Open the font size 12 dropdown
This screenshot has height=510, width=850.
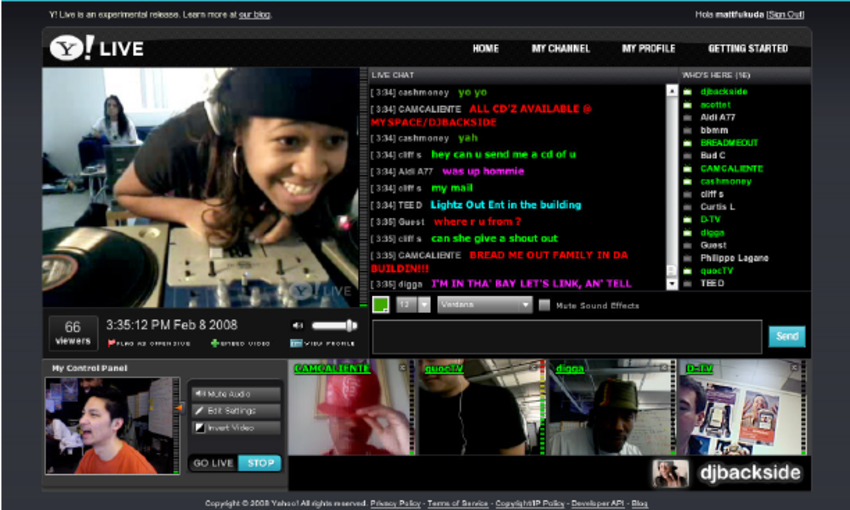(x=413, y=305)
